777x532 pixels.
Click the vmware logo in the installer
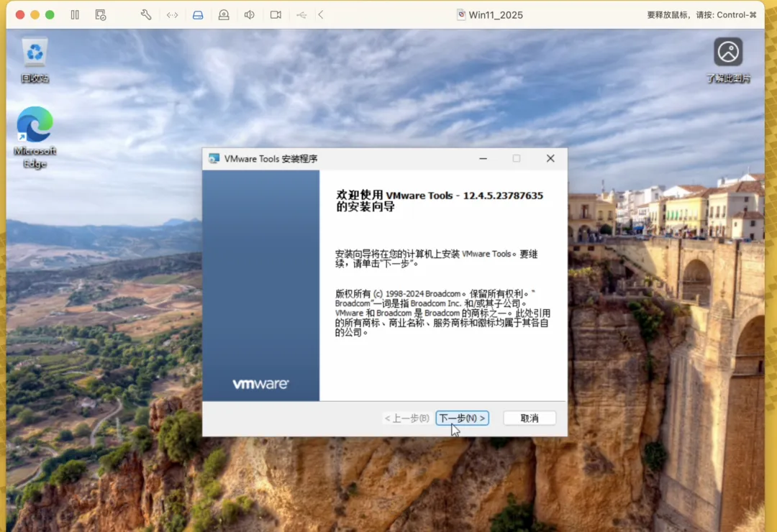(x=260, y=384)
